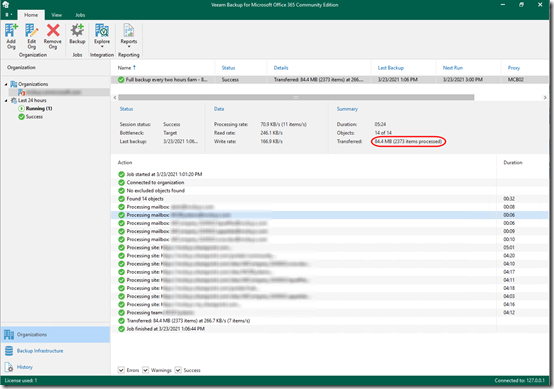
Task: Open the Reports icon in ribbon
Action: click(129, 31)
